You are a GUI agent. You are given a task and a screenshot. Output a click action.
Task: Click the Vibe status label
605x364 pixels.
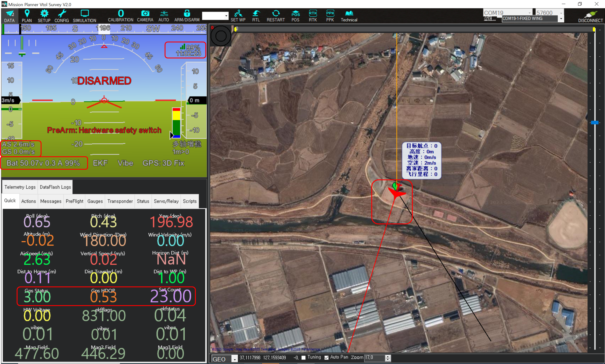(x=125, y=163)
